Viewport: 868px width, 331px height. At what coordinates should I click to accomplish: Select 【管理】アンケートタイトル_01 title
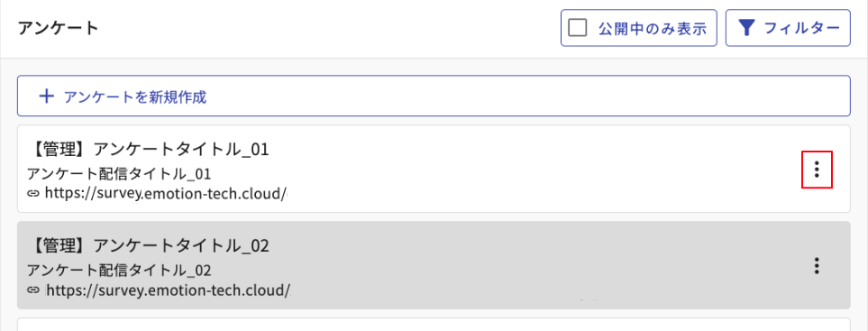pyautogui.click(x=148, y=150)
